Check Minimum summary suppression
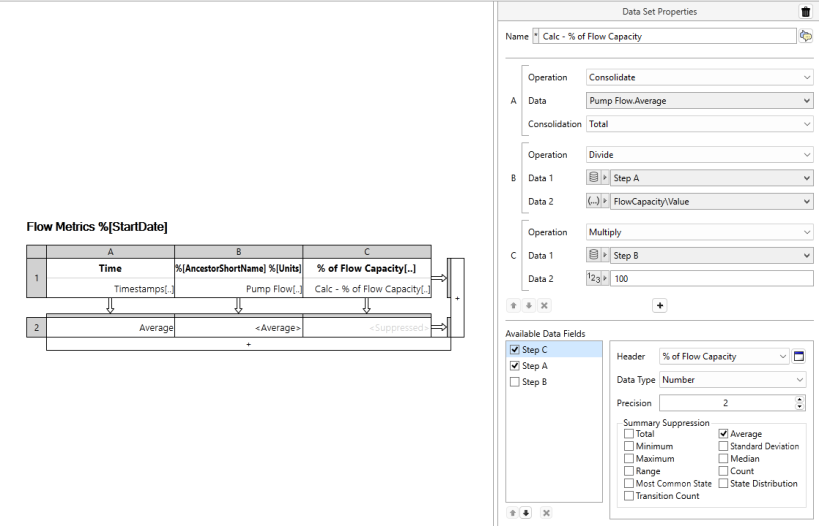819x526 pixels. coord(629,446)
